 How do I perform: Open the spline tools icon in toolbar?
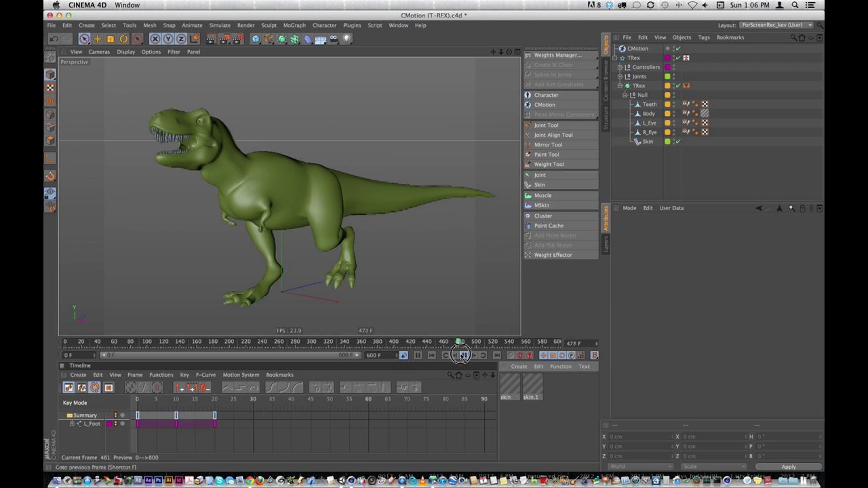tap(268, 39)
